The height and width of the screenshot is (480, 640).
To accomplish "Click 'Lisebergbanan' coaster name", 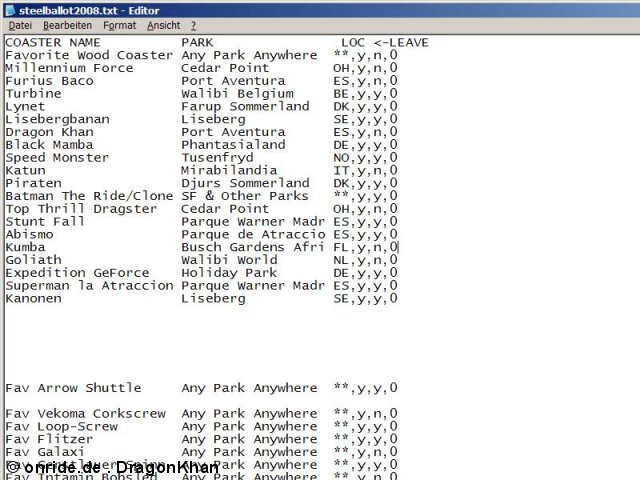I will [58, 119].
